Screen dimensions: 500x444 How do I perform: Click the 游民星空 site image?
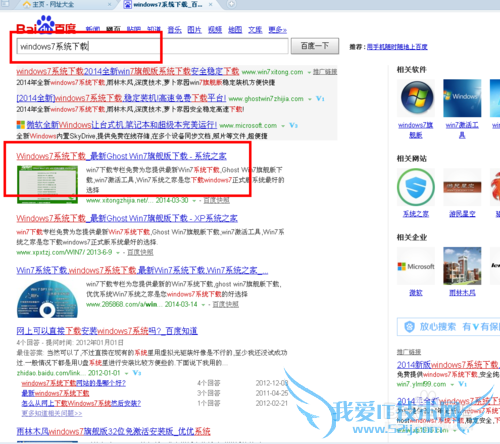pos(462,187)
